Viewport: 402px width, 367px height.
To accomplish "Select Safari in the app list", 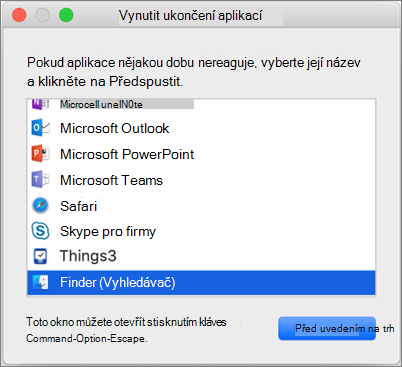I will [201, 206].
